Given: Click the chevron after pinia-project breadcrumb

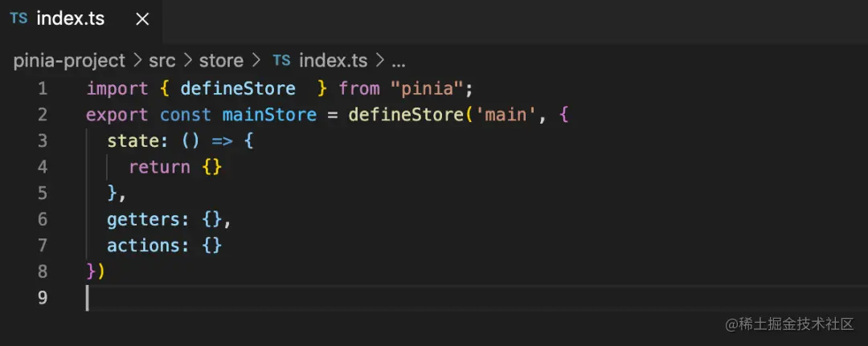Looking at the screenshot, I should (x=137, y=60).
